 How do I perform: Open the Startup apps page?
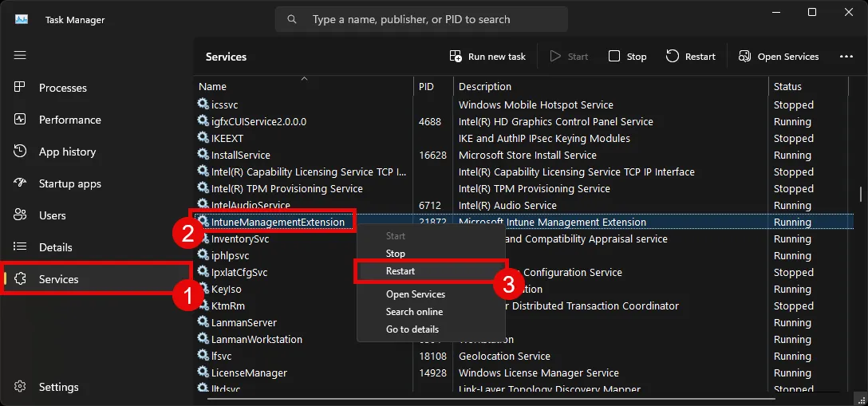(x=69, y=183)
